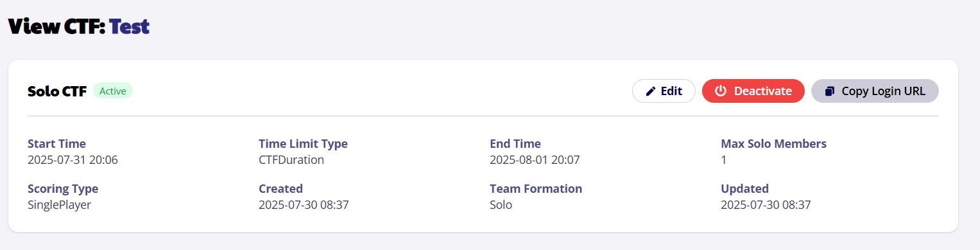
Task: Select the Solo CTF card title
Action: point(57,91)
